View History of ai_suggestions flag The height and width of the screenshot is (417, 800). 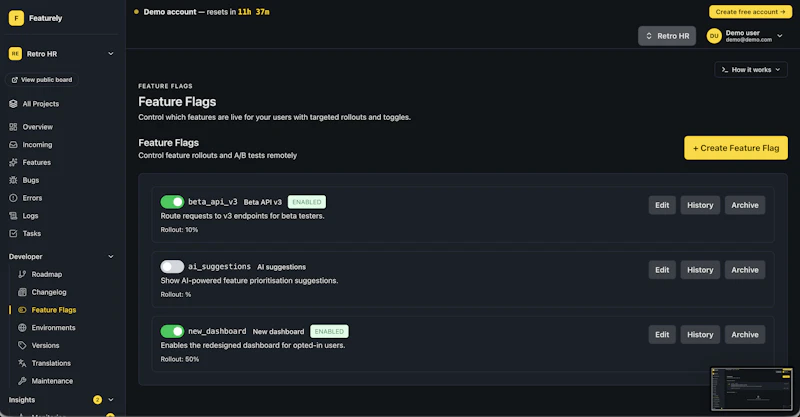[x=700, y=270]
